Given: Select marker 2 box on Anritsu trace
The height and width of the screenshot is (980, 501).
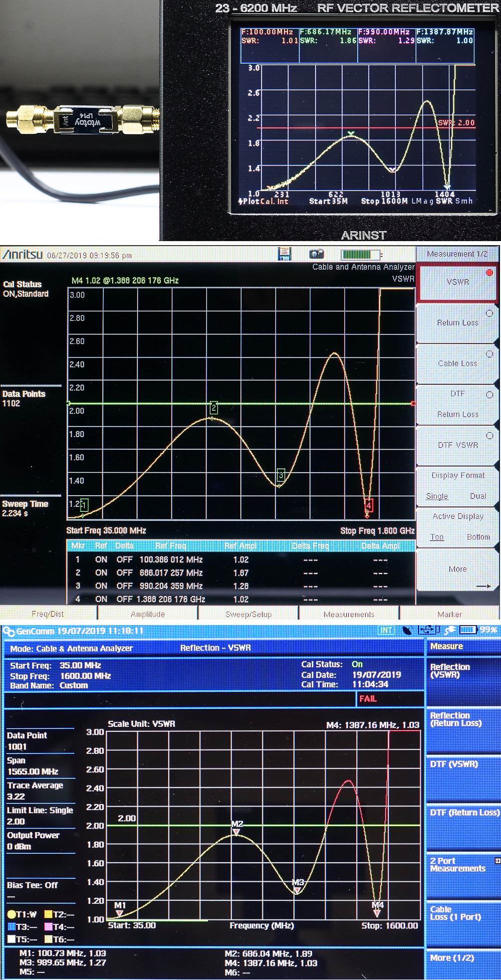Looking at the screenshot, I should pos(214,408).
